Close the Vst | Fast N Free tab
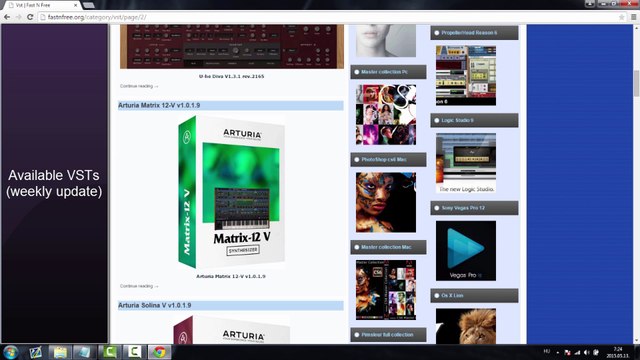 [76, 5]
